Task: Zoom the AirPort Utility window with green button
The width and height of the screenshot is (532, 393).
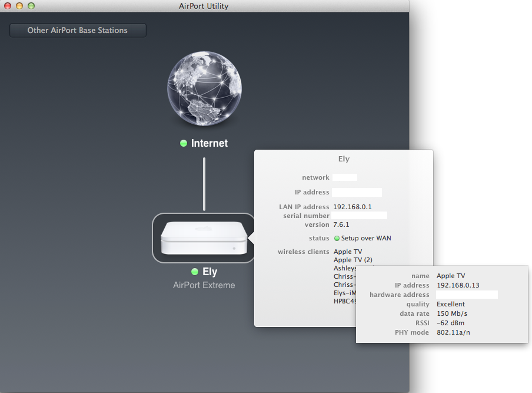Action: [x=31, y=6]
